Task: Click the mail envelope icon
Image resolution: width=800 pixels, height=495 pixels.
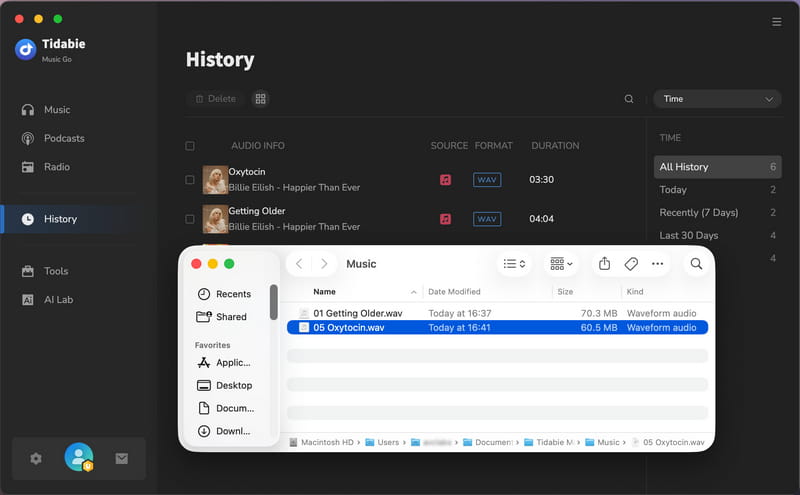Action: [x=121, y=458]
